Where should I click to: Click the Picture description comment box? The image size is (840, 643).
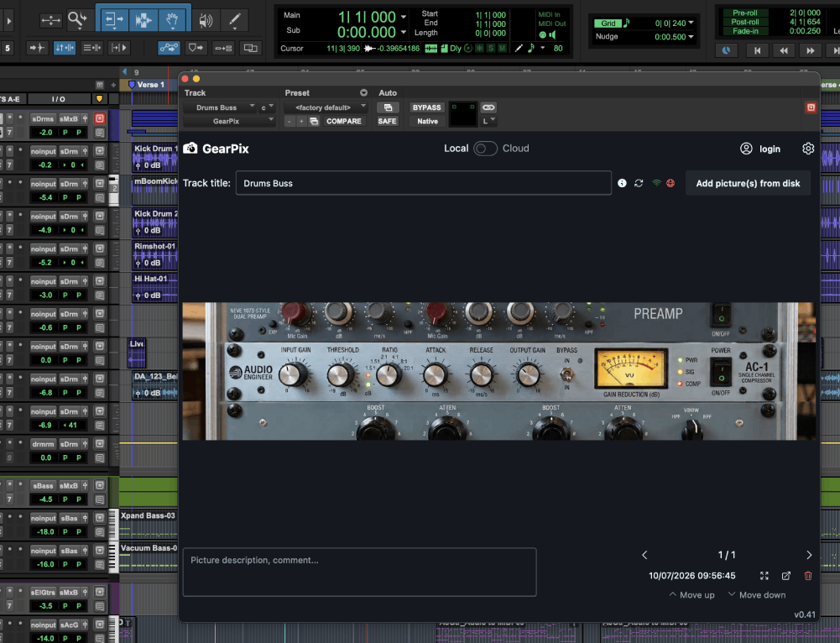pyautogui.click(x=359, y=572)
